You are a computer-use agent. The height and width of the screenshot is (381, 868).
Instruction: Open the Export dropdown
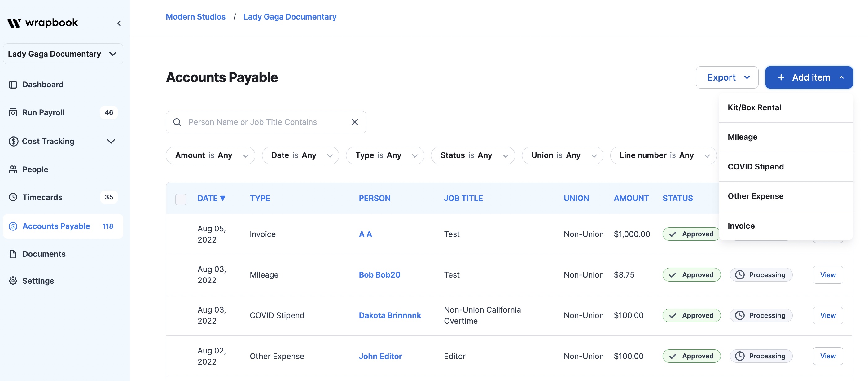pyautogui.click(x=727, y=77)
